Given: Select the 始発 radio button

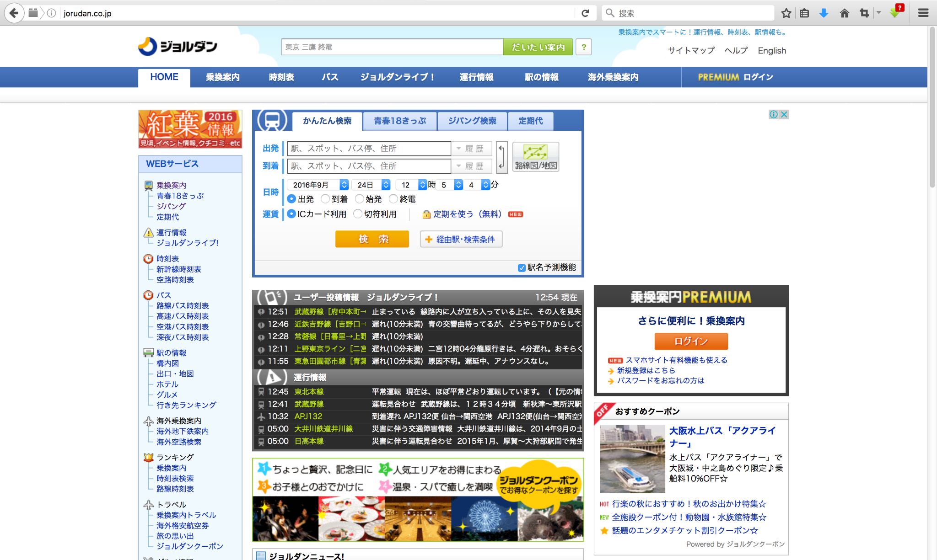Looking at the screenshot, I should [360, 199].
